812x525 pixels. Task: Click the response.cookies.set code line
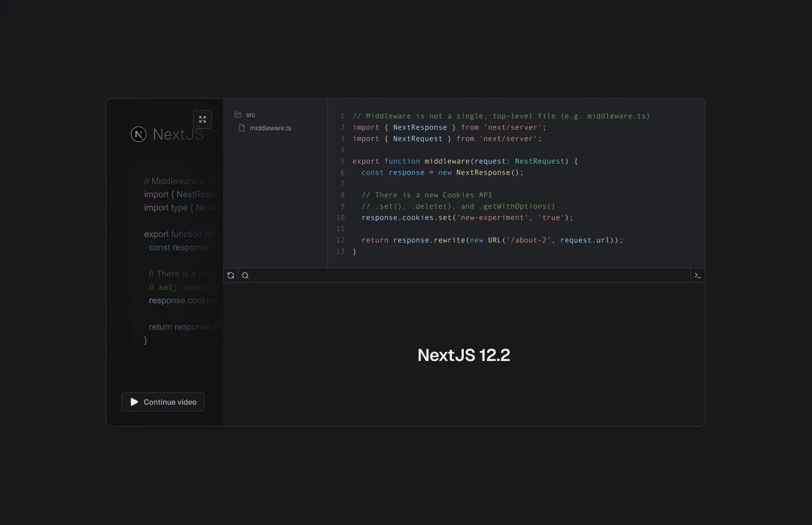467,218
